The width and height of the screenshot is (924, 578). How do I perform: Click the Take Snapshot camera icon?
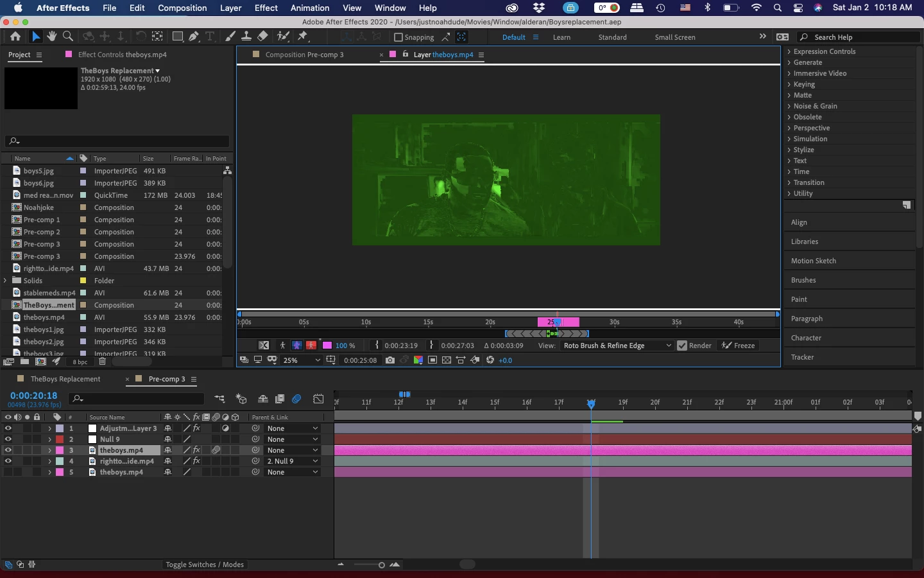(390, 360)
